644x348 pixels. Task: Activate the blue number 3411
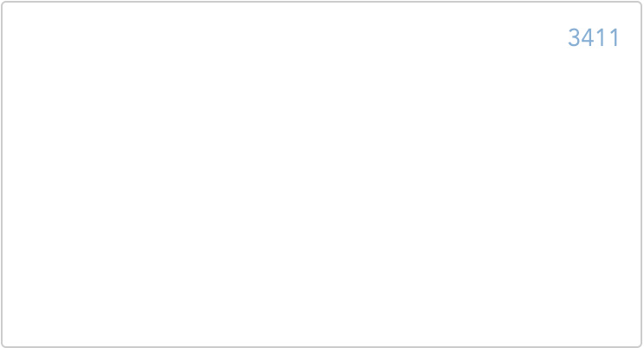pyautogui.click(x=594, y=38)
